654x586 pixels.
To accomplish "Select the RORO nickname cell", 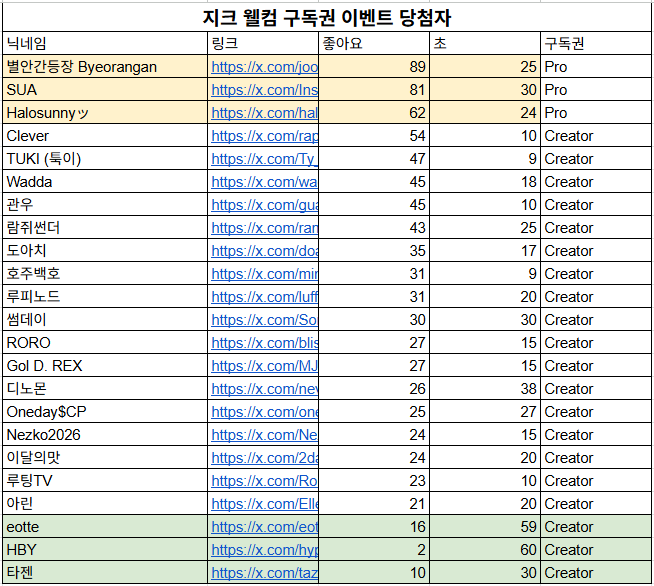I will pos(105,342).
